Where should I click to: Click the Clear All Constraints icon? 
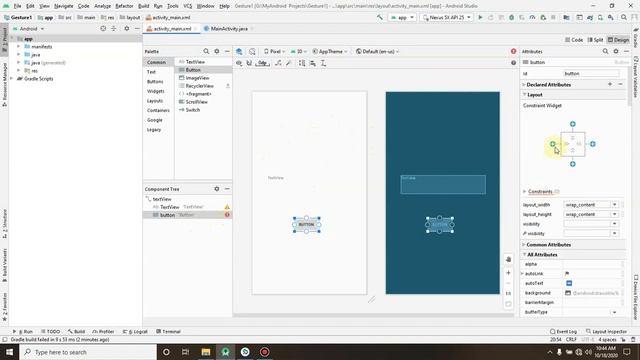tap(278, 63)
